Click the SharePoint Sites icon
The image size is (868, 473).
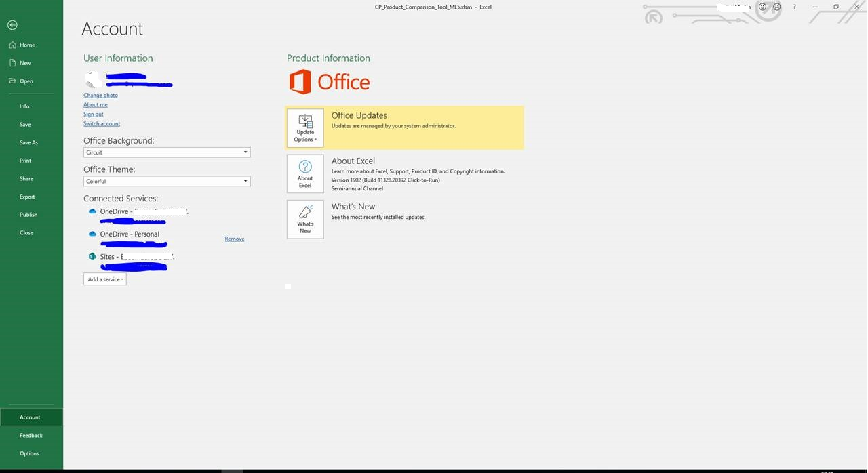(92, 257)
